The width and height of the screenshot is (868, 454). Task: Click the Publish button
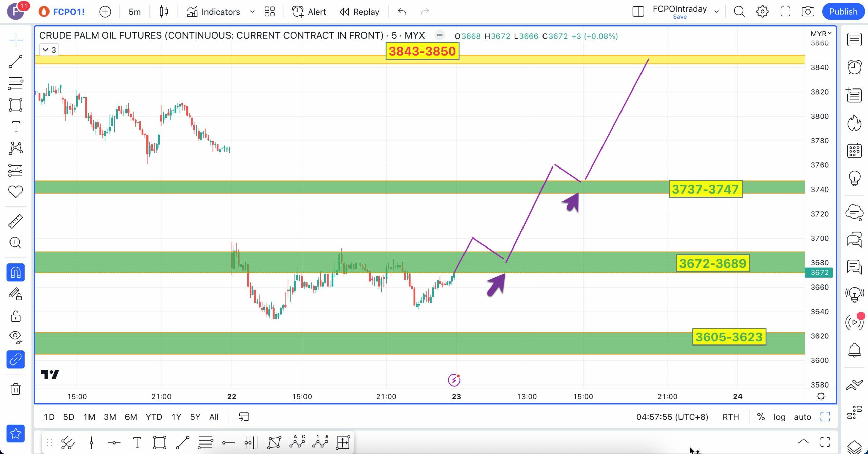pyautogui.click(x=843, y=12)
